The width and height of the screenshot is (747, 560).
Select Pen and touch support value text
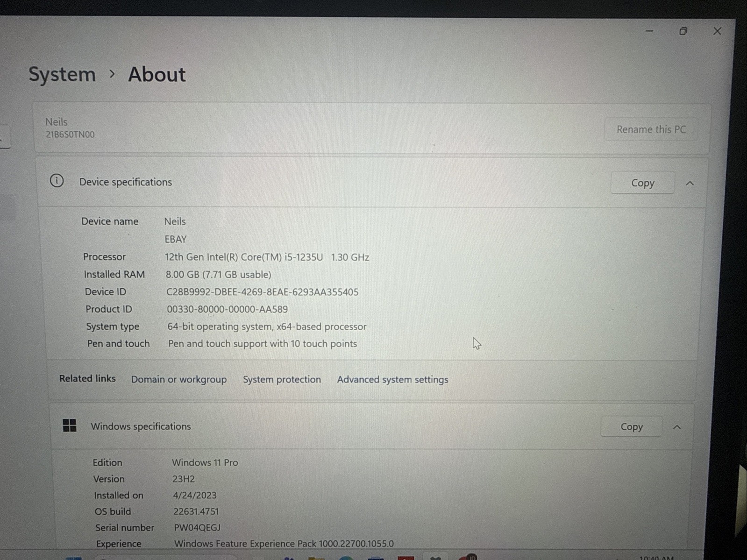263,344
